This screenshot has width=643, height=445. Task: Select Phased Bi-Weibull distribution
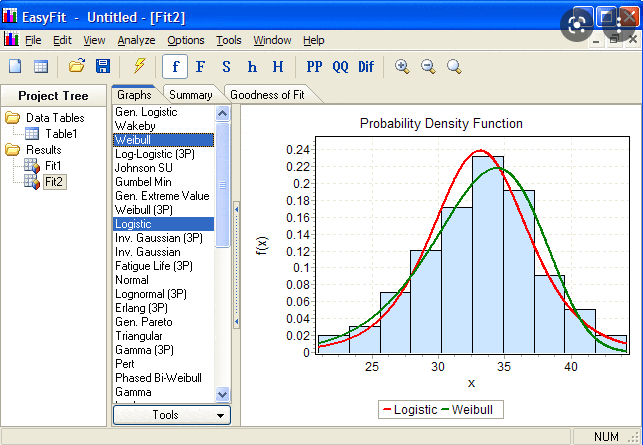pyautogui.click(x=163, y=378)
